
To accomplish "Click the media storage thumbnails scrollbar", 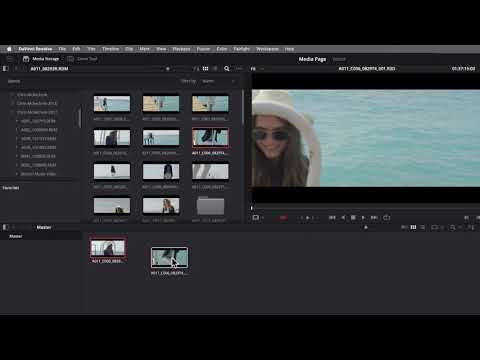I will [243, 107].
